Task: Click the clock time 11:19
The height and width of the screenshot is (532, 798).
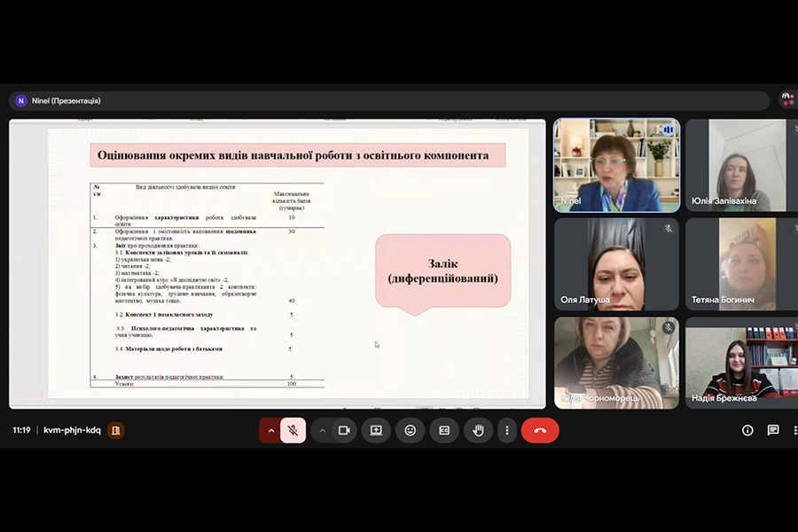Action: click(21, 430)
